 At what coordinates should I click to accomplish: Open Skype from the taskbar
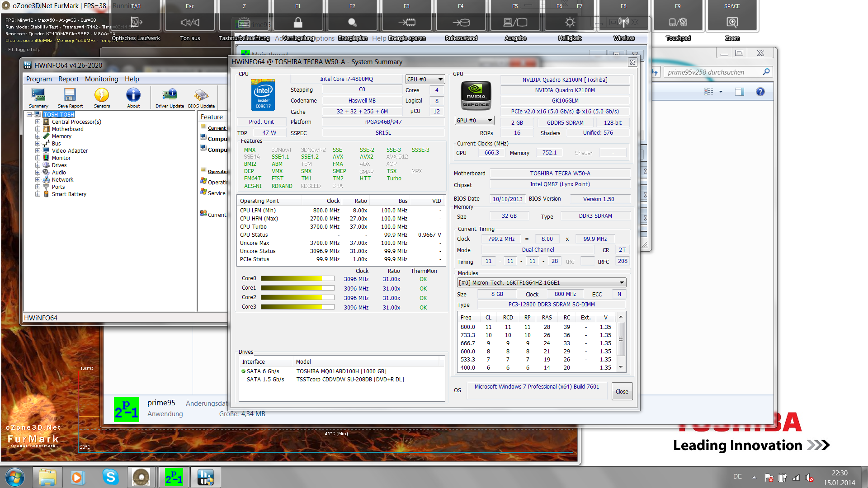coord(110,477)
